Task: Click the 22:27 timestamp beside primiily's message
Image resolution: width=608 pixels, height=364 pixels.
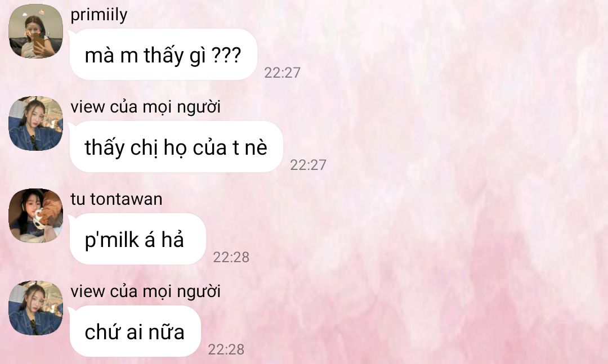Action: (x=282, y=73)
